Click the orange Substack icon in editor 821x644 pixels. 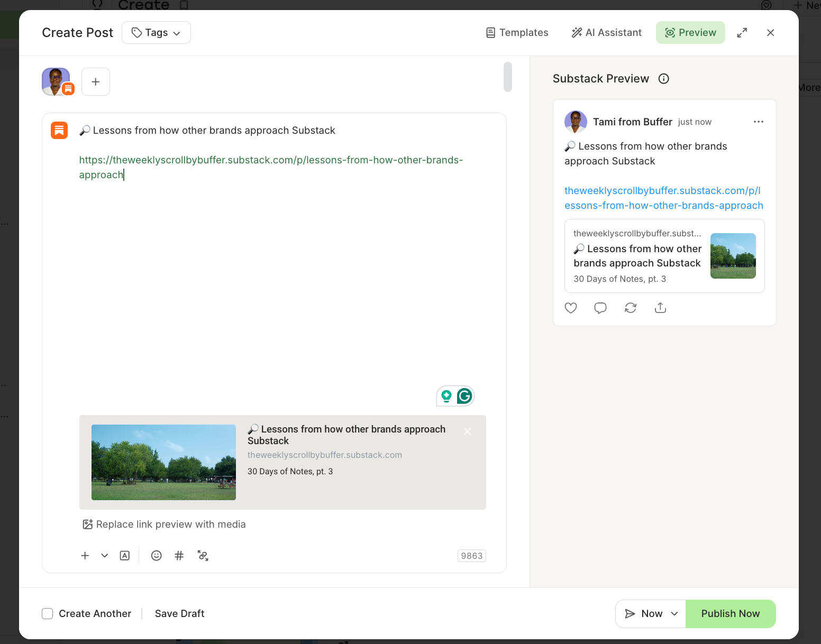point(59,130)
